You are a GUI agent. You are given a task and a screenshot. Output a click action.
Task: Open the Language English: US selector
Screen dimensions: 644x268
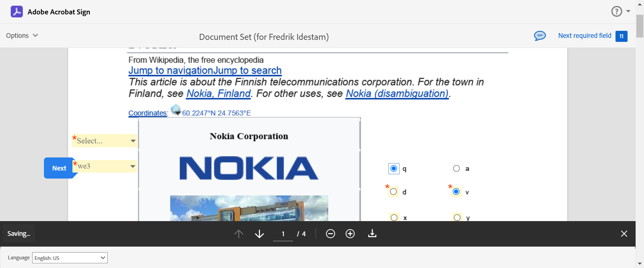[x=70, y=258]
